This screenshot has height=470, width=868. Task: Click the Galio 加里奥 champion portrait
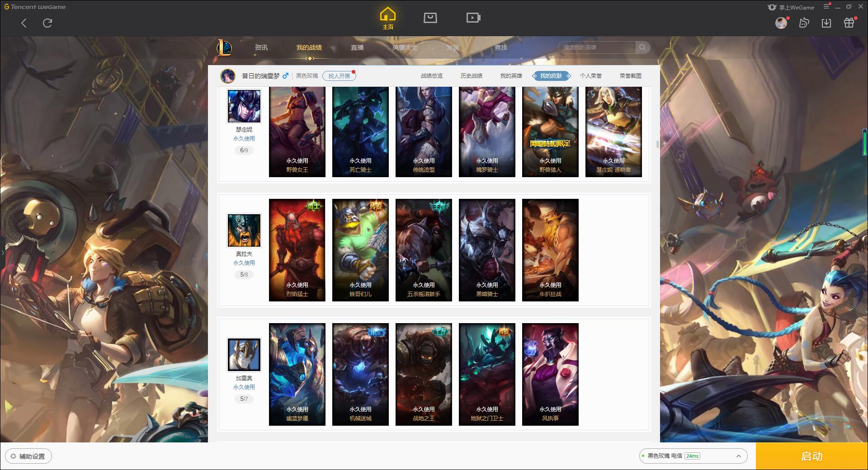pos(244,355)
